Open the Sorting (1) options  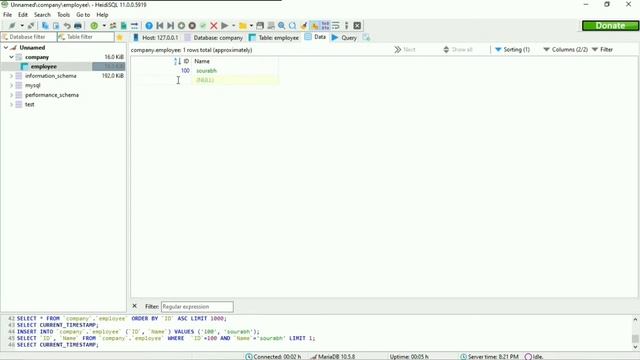(x=512, y=49)
